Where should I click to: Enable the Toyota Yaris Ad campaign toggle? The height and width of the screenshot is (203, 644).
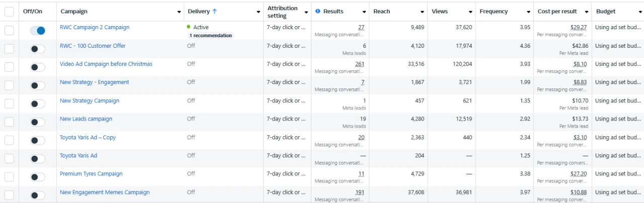38,159
